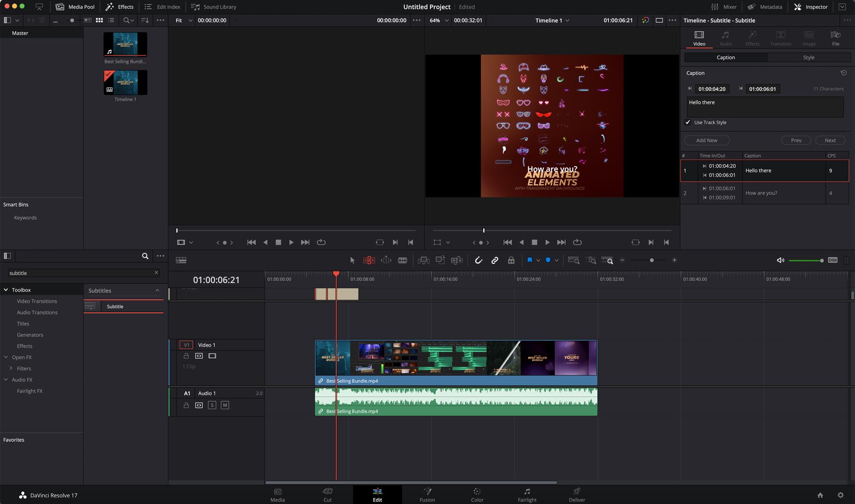
Task: Select the Blade Edit Mode tool
Action: pos(403,260)
